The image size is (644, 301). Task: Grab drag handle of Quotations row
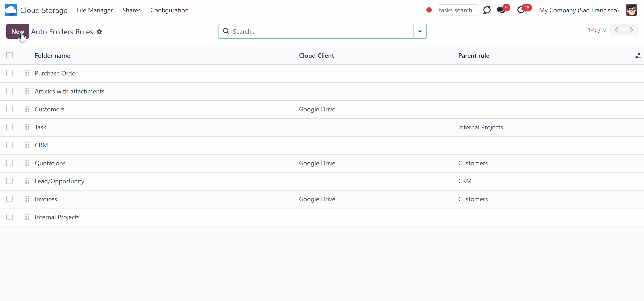click(27, 163)
